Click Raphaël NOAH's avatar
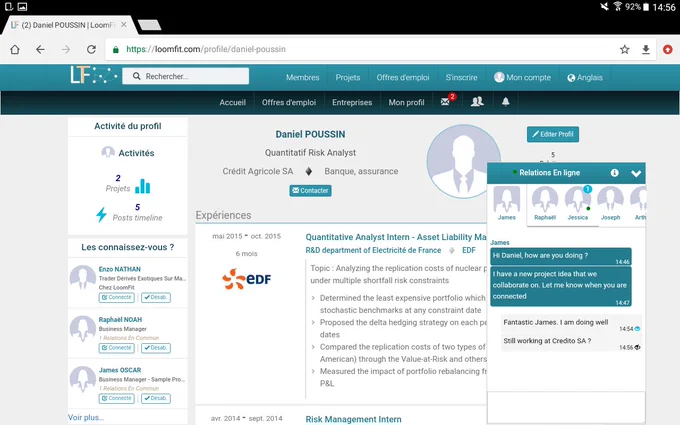This screenshot has width=680, height=425. (x=82, y=328)
